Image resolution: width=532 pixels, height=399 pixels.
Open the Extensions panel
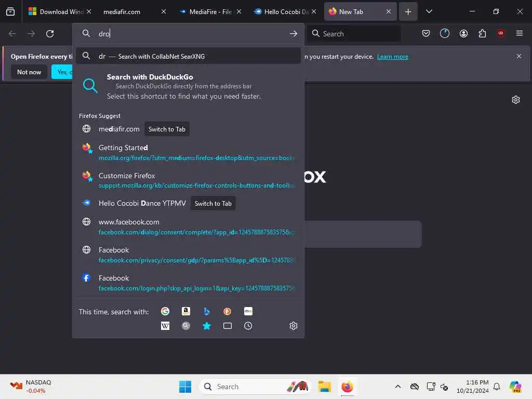[x=482, y=33]
